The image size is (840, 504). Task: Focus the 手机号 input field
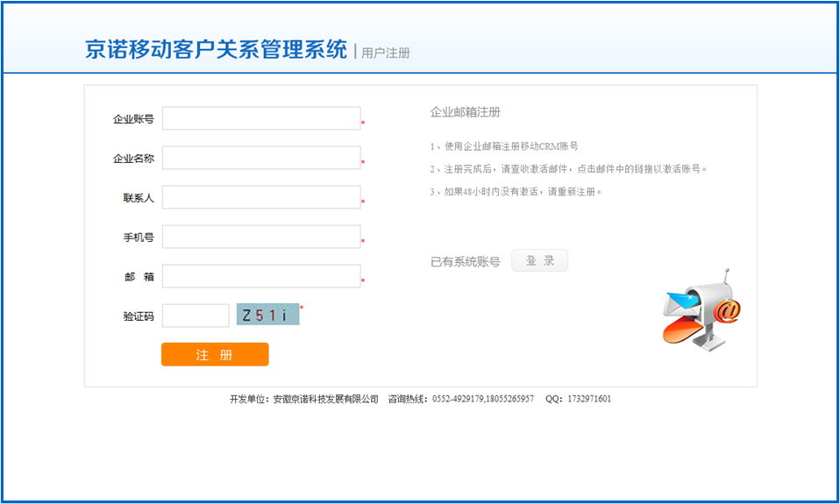pyautogui.click(x=261, y=237)
